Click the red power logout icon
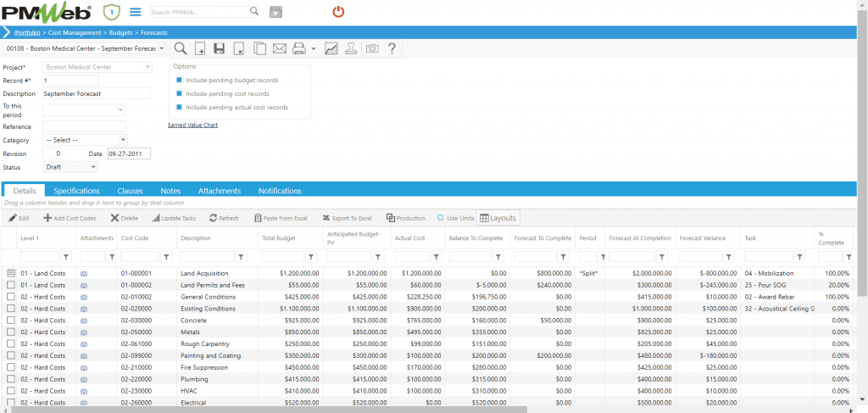 pyautogui.click(x=338, y=11)
